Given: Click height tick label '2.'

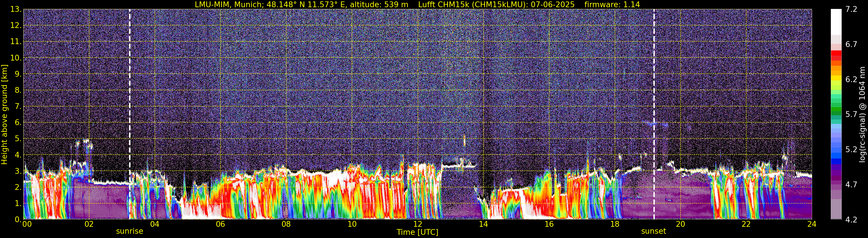Looking at the screenshot, I should click(x=18, y=187).
